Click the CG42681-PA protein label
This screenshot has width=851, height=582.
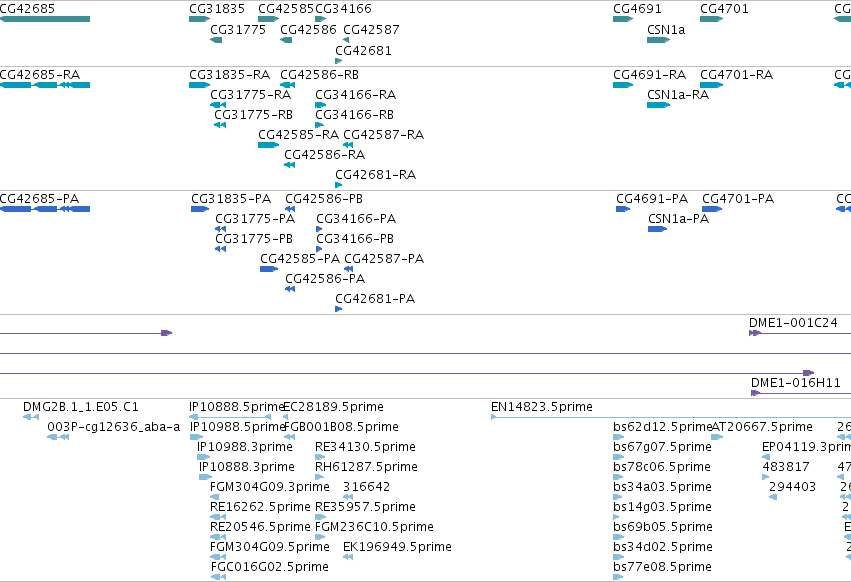point(375,299)
